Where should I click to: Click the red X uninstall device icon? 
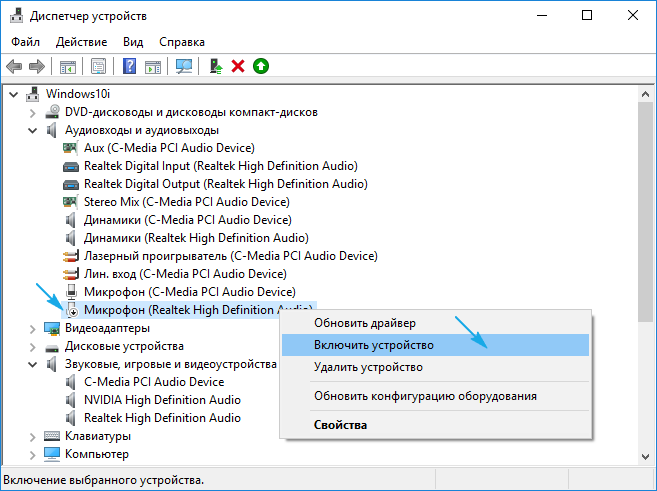click(238, 66)
